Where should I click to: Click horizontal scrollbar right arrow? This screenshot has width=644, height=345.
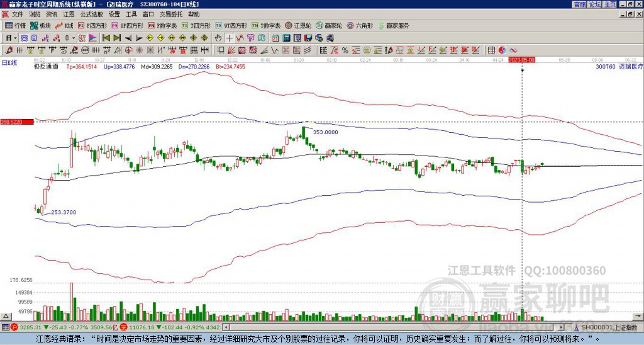coord(561,327)
